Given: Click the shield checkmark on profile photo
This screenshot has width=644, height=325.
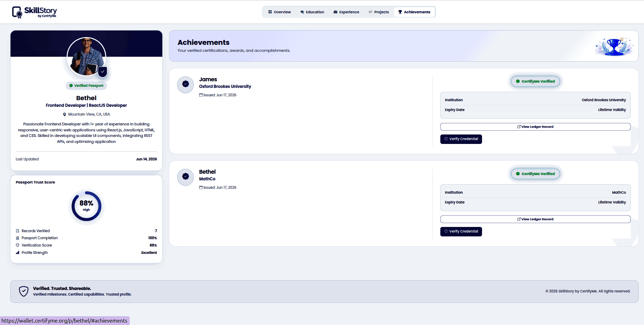Looking at the screenshot, I should pyautogui.click(x=102, y=72).
